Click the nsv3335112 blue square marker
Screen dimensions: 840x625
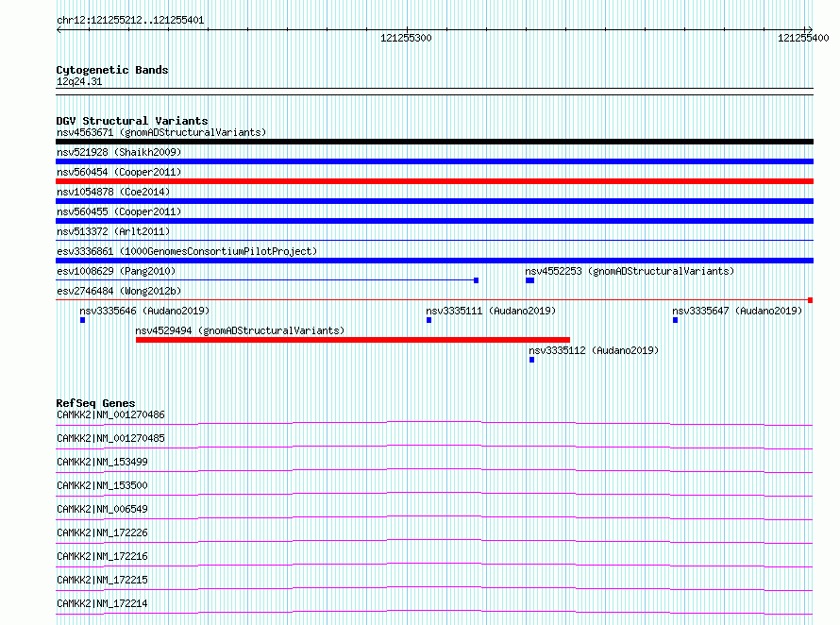tap(531, 360)
